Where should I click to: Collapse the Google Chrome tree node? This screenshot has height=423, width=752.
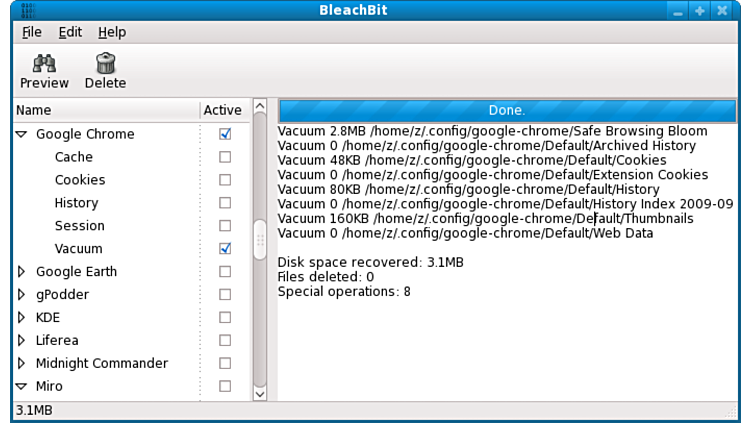tap(21, 134)
